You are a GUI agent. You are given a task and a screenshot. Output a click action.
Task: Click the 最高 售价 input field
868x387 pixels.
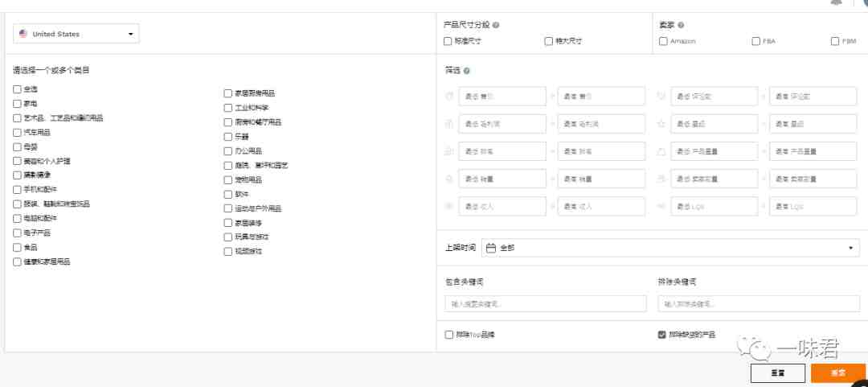(x=601, y=96)
